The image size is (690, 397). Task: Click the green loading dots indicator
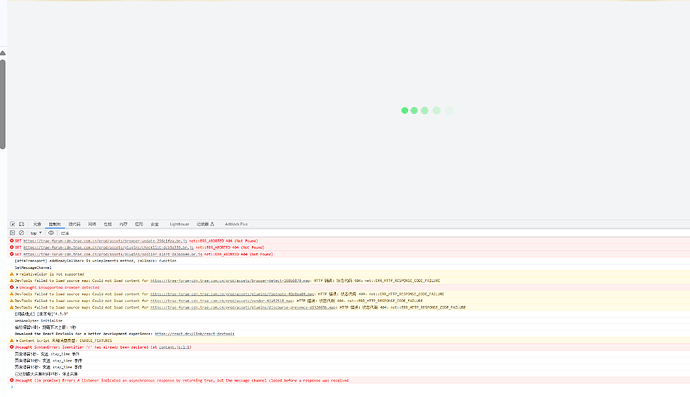(x=426, y=110)
